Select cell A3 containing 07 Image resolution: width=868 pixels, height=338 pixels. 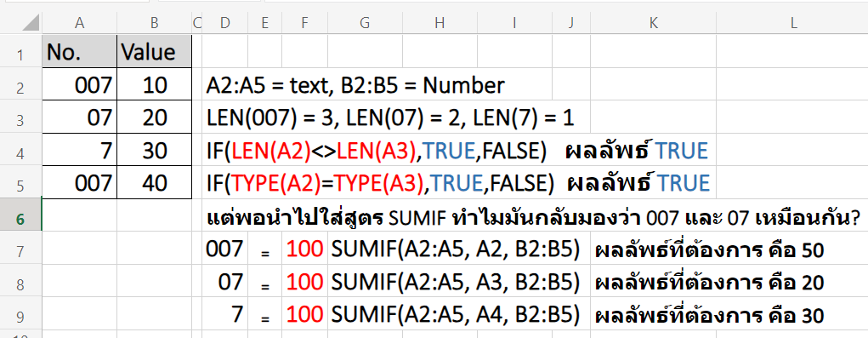pyautogui.click(x=80, y=117)
